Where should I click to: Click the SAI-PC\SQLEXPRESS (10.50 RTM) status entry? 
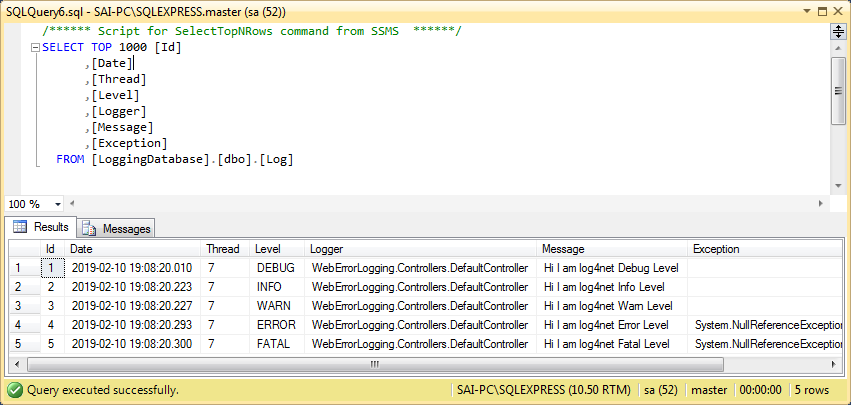pyautogui.click(x=544, y=390)
